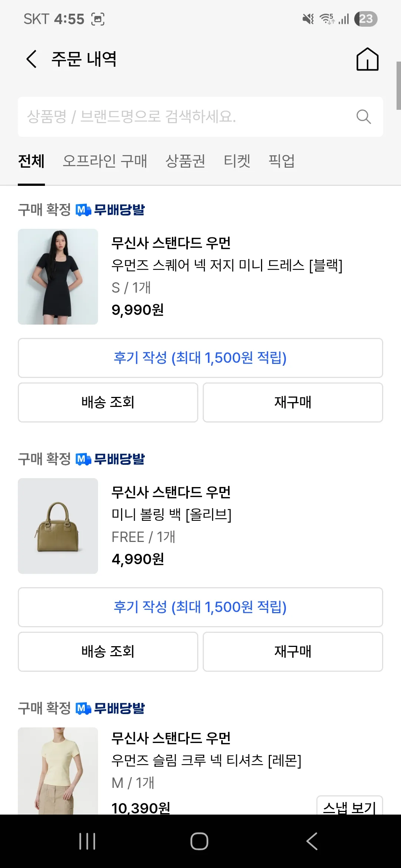Select the 전체 tab
Image resolution: width=401 pixels, height=868 pixels.
pos(31,161)
